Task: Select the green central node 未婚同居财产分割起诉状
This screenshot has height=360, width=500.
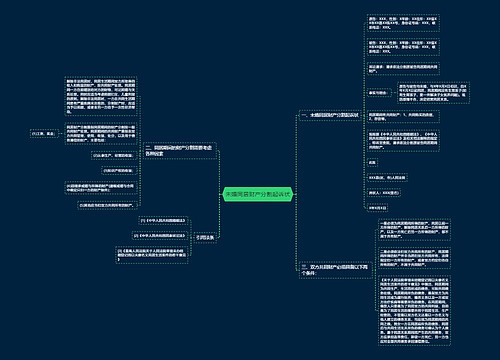Action: click(x=258, y=194)
